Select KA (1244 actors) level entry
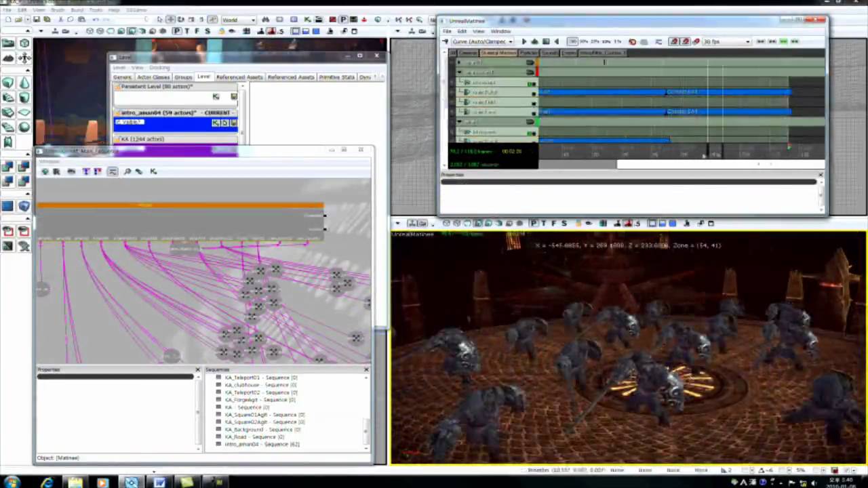 [176, 139]
